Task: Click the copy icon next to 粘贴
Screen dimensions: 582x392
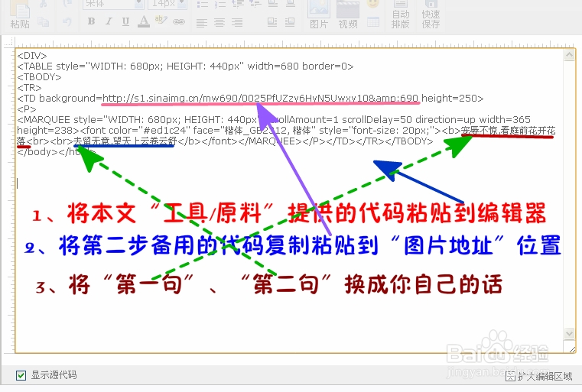Action: pos(44,22)
